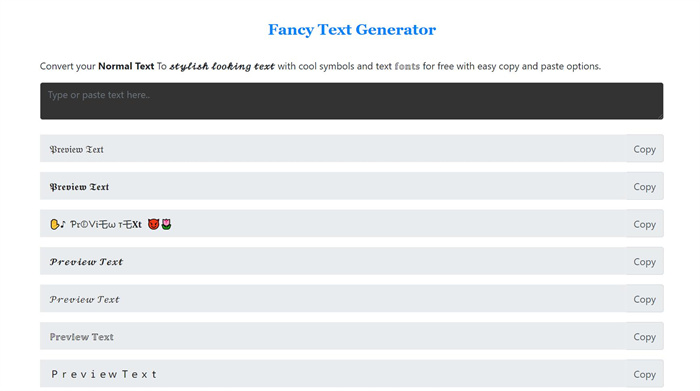Image resolution: width=700 pixels, height=391 pixels.
Task: Copy the bold script Preview Text
Action: [x=644, y=261]
